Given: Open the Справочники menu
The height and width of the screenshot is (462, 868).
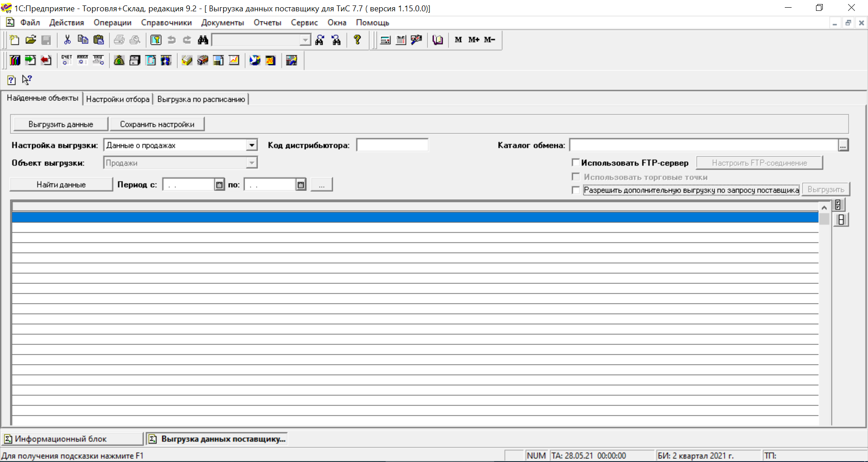Looking at the screenshot, I should click(x=166, y=23).
